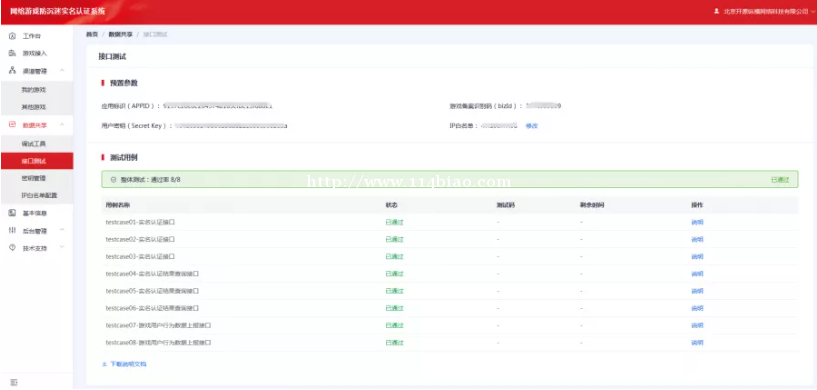Collapse the 数据共享 submenu chevron

point(62,125)
